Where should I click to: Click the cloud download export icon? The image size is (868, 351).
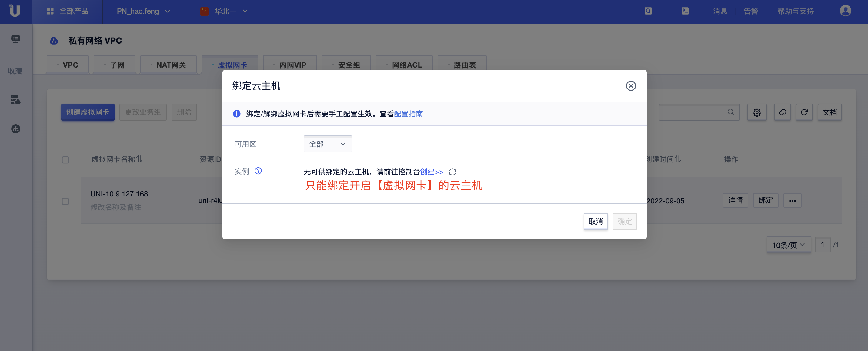tap(783, 112)
